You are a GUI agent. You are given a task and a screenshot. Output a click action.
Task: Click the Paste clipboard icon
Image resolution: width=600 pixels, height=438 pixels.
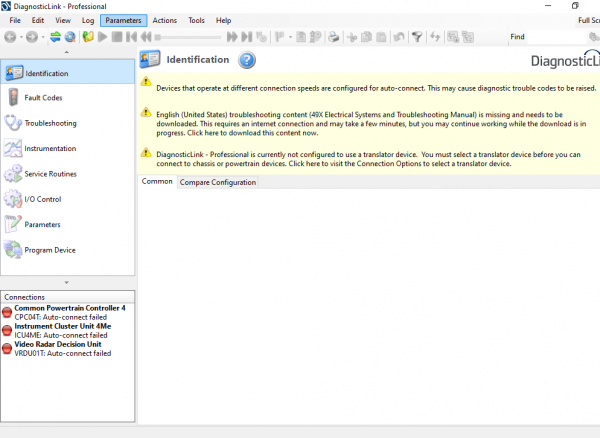coord(381,37)
